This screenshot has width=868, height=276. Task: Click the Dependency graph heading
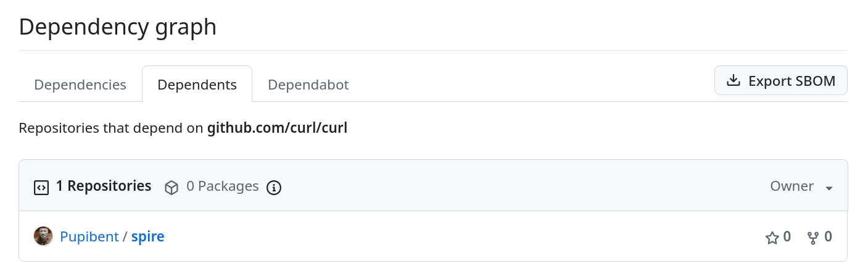(x=118, y=27)
